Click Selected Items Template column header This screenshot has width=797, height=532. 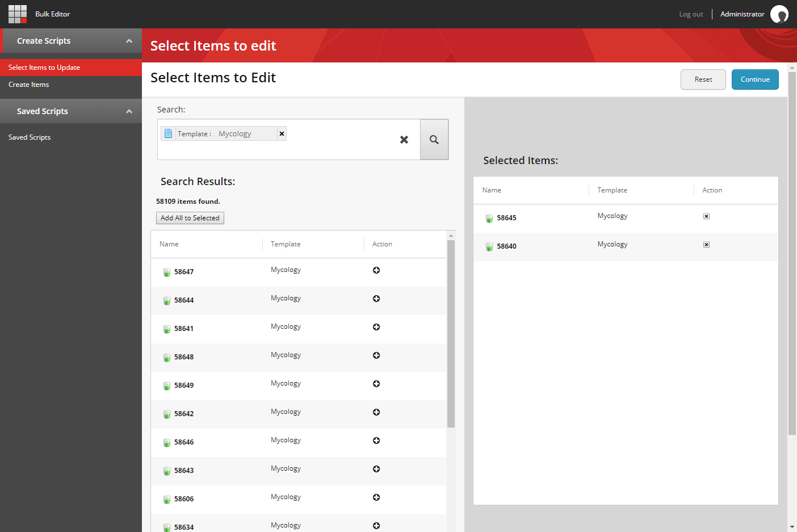point(612,190)
